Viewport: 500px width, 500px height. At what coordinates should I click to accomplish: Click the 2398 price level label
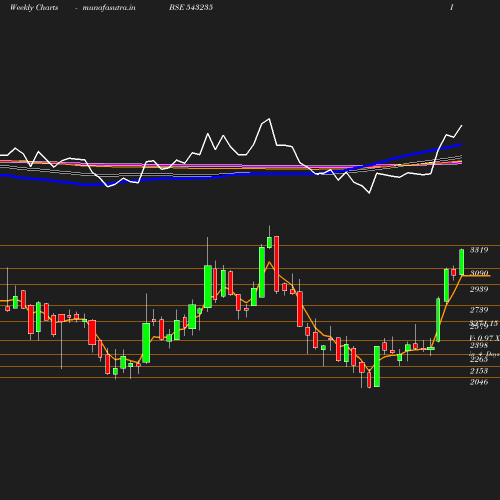click(x=479, y=345)
